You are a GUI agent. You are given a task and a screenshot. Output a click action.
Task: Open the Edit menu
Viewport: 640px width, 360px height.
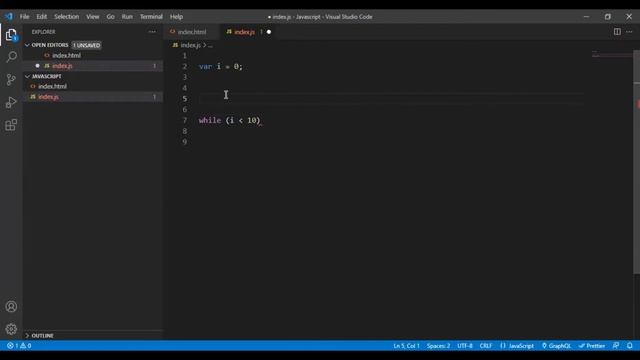point(42,17)
